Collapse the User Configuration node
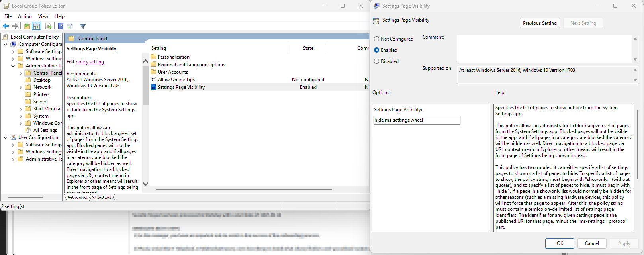Viewport: 644px width, 255px height. pos(5,137)
